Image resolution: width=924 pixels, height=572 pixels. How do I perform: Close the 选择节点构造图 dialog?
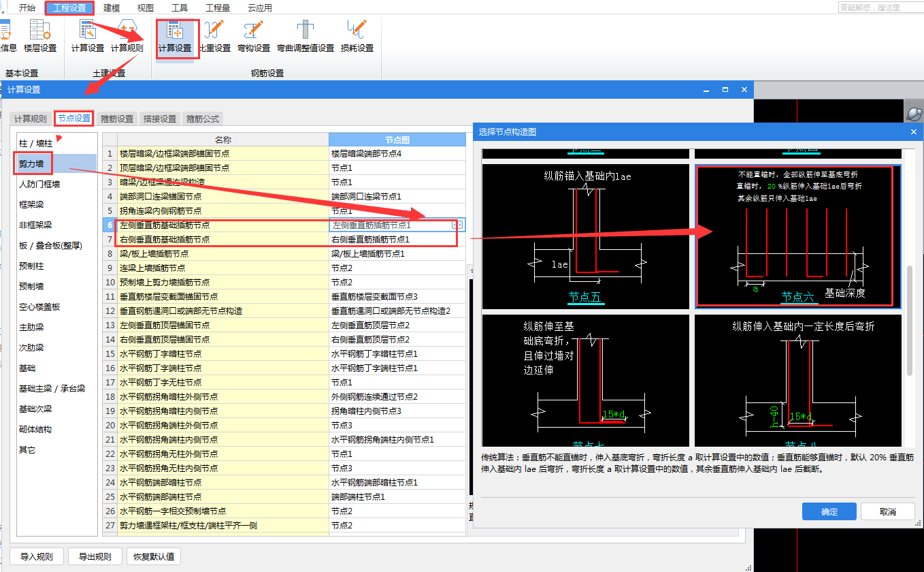914,132
